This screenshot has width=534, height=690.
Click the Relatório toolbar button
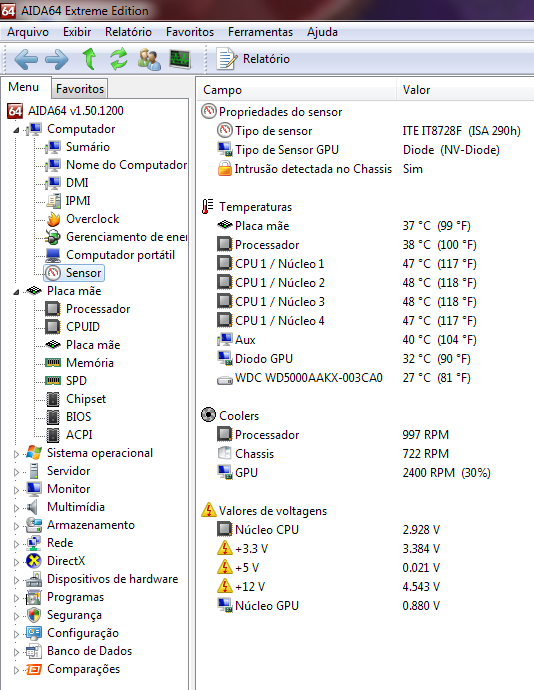pos(254,59)
